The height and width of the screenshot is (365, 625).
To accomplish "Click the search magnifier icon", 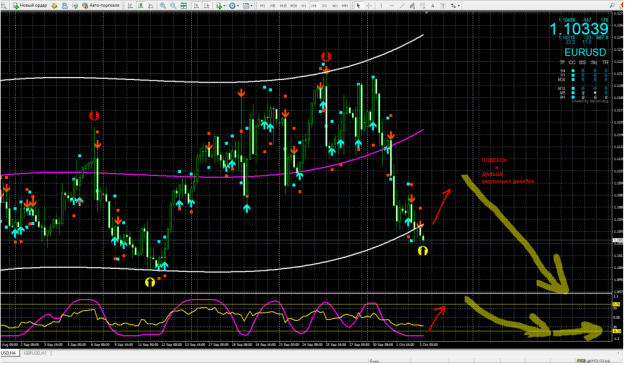I will point(612,6).
